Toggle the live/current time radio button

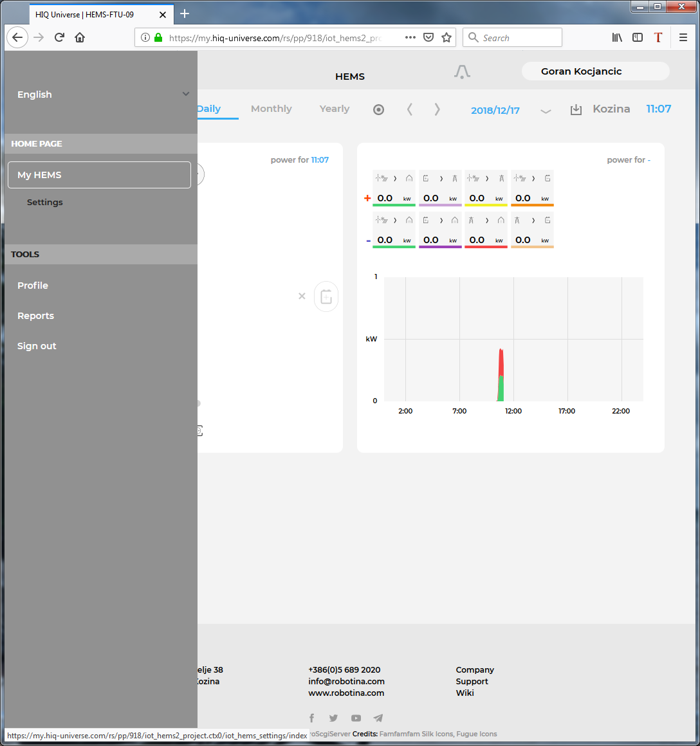coord(379,110)
